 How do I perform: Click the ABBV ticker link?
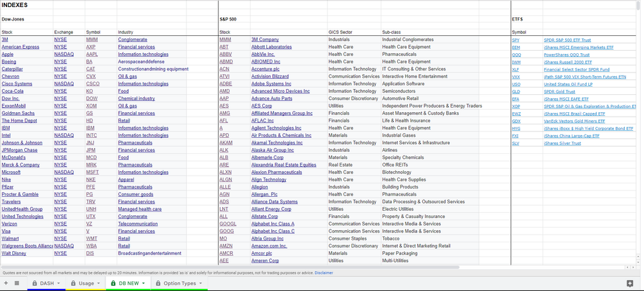[226, 54]
